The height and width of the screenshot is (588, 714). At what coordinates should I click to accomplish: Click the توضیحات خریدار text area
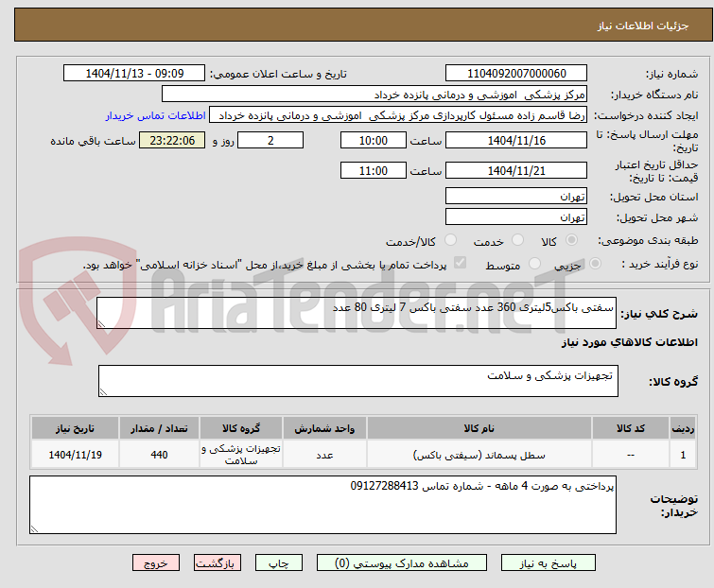322,505
